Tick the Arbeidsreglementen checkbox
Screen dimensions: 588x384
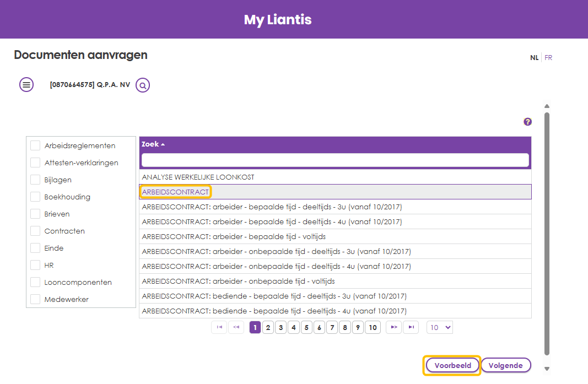[x=35, y=145]
